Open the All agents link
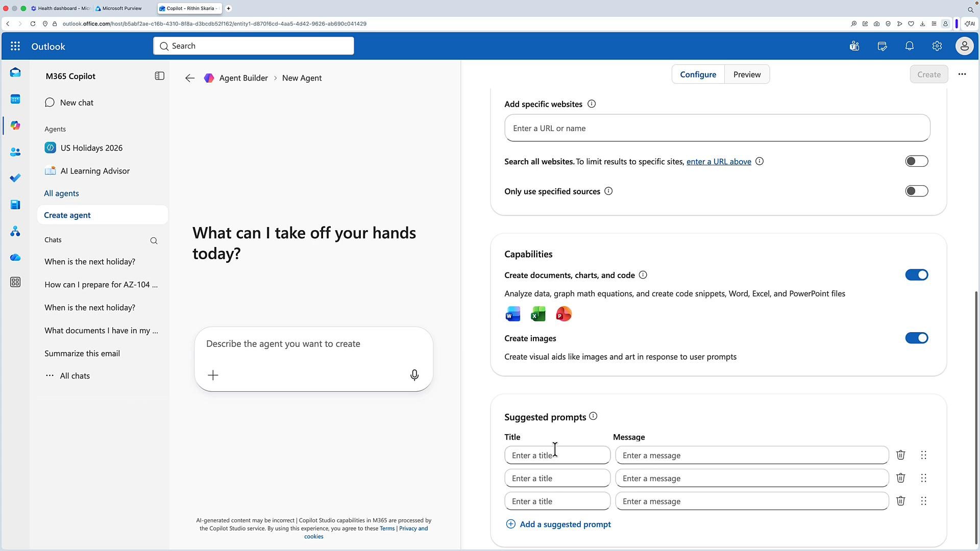The height and width of the screenshot is (551, 980). pos(61,193)
